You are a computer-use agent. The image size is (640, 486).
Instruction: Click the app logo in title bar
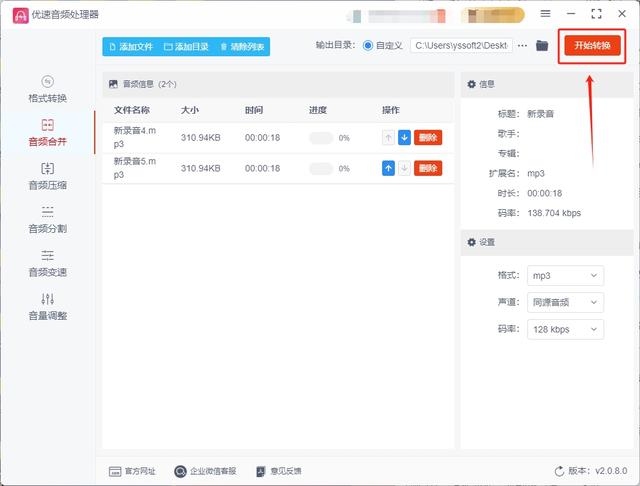[x=21, y=16]
